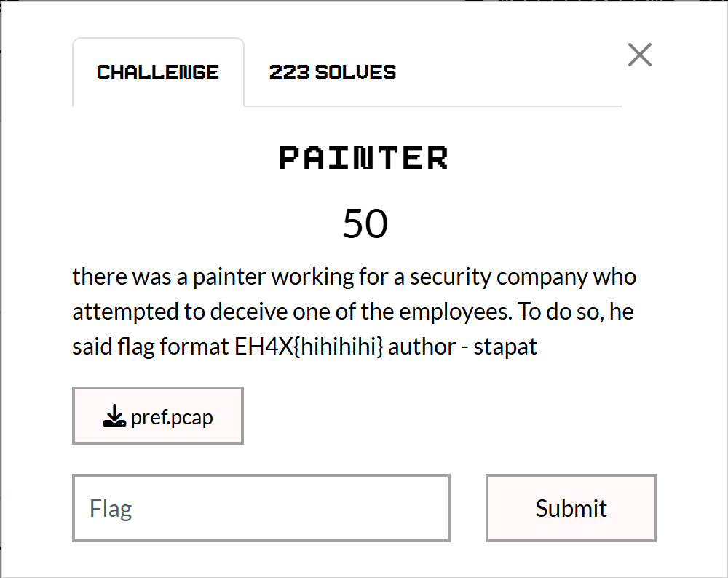The width and height of the screenshot is (728, 578).
Task: Return to the CHALLENGE view
Action: coord(158,72)
